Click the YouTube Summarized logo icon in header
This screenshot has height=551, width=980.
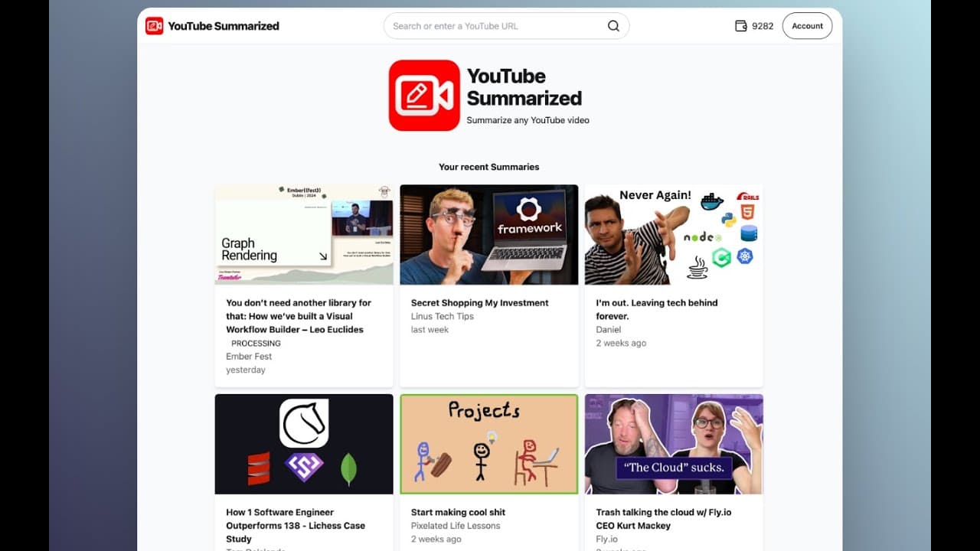pyautogui.click(x=154, y=26)
